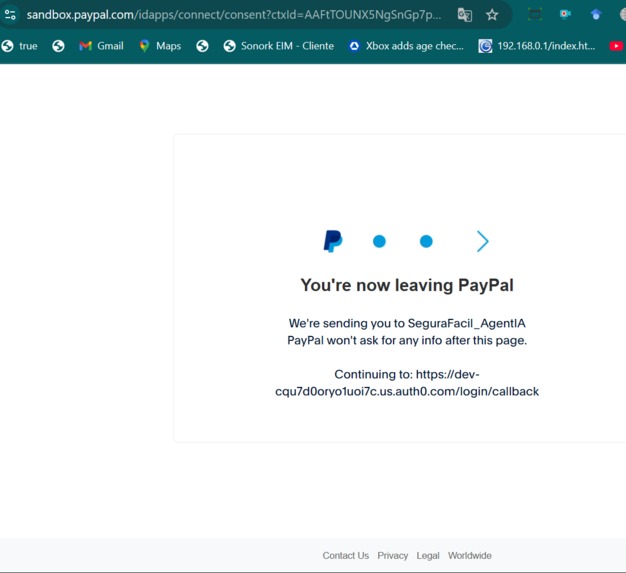Screen dimensions: 626x573
Task: Open the Worldwide footer link
Action: pos(470,555)
